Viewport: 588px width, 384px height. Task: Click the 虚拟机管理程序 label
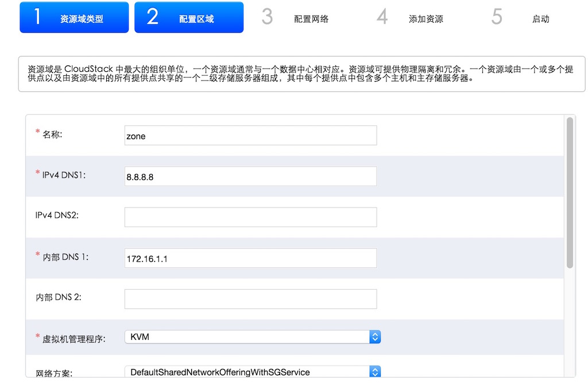(x=73, y=339)
